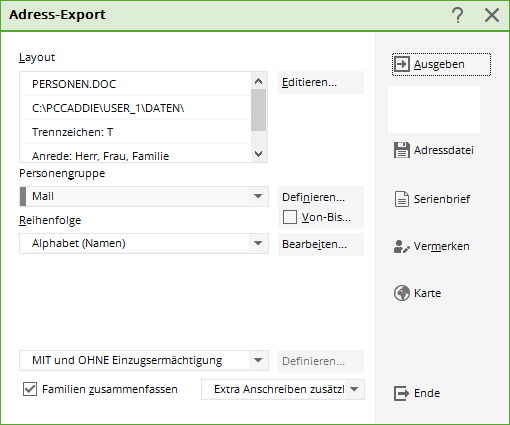Image resolution: width=510 pixels, height=425 pixels.
Task: Click the Editieren... button
Action: coord(321,82)
